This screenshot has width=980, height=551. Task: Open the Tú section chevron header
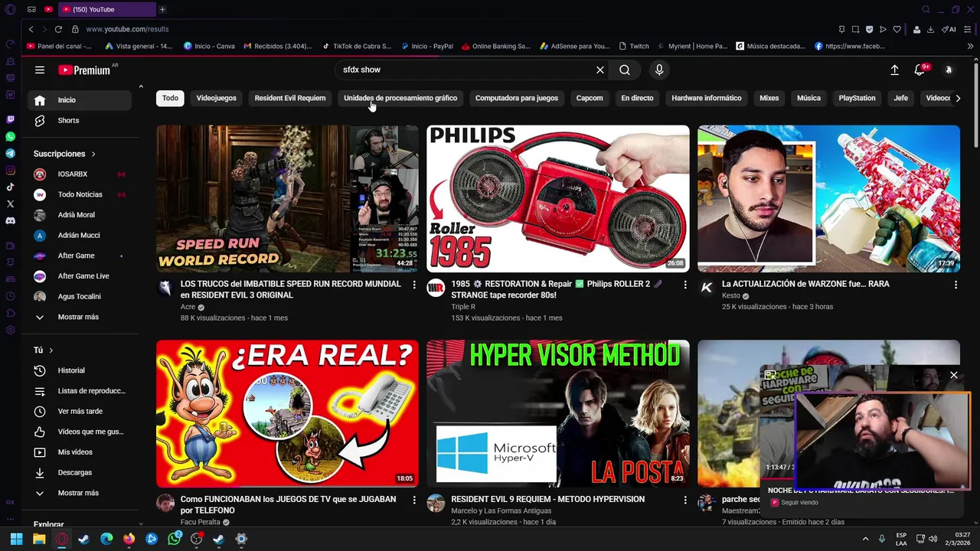[x=44, y=350]
